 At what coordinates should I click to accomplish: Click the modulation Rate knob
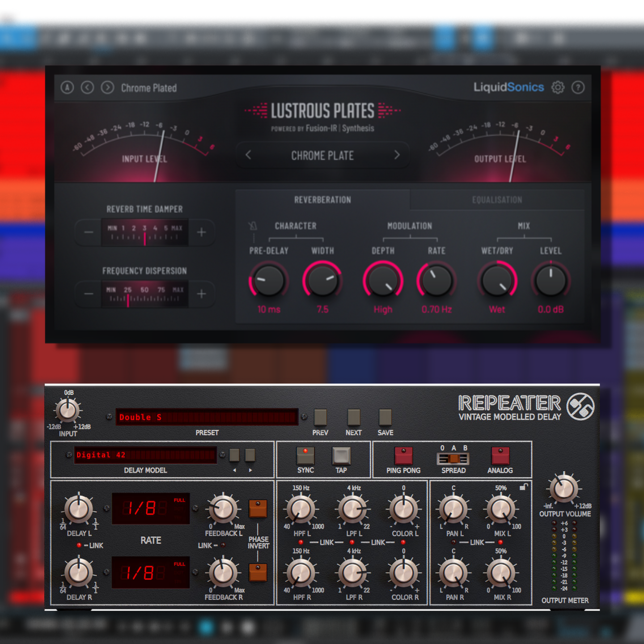pos(436,280)
